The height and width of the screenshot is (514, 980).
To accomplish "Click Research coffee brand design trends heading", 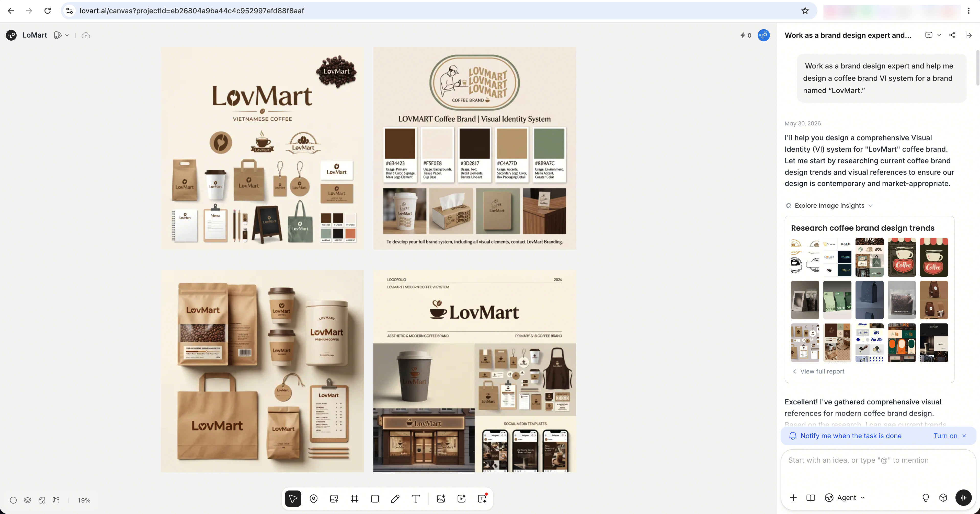I will coord(862,228).
